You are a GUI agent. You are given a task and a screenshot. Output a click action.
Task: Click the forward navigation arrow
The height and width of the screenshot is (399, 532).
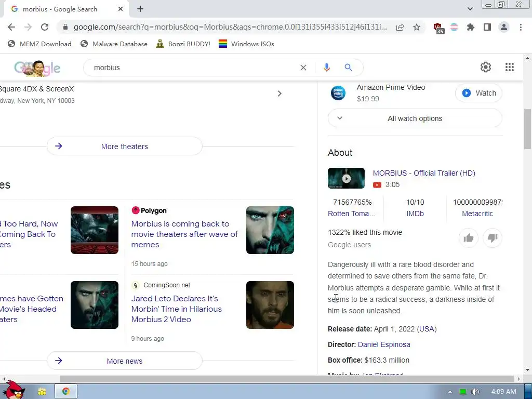28,27
